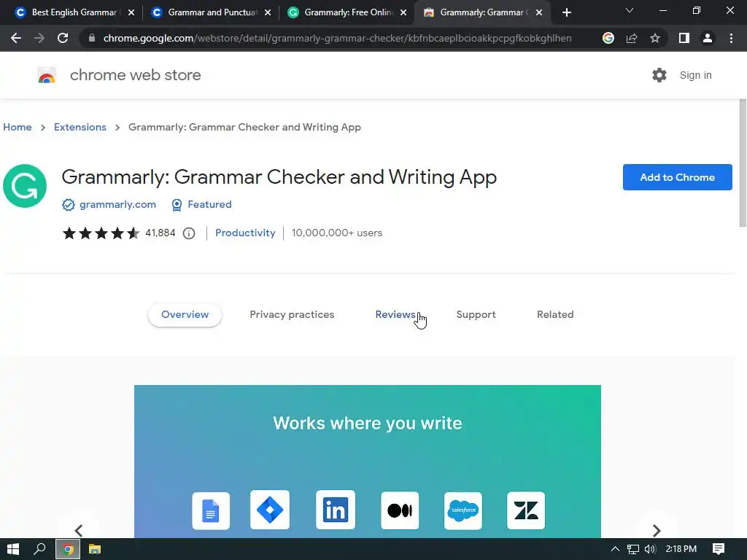Image resolution: width=747 pixels, height=560 pixels.
Task: Click the Add to Chrome button
Action: 677,177
